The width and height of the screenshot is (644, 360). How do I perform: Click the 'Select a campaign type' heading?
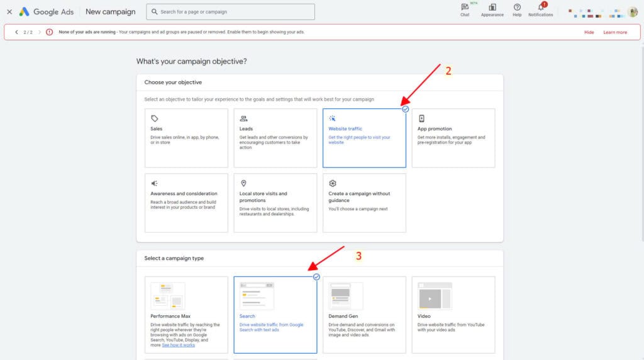[x=174, y=258]
